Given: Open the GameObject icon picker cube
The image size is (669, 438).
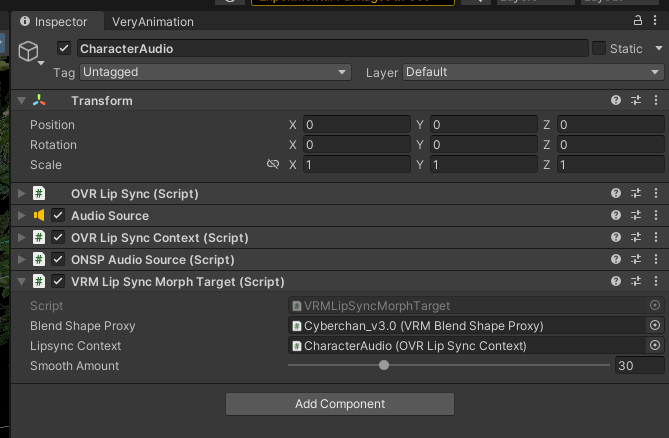Looking at the screenshot, I should (x=29, y=51).
